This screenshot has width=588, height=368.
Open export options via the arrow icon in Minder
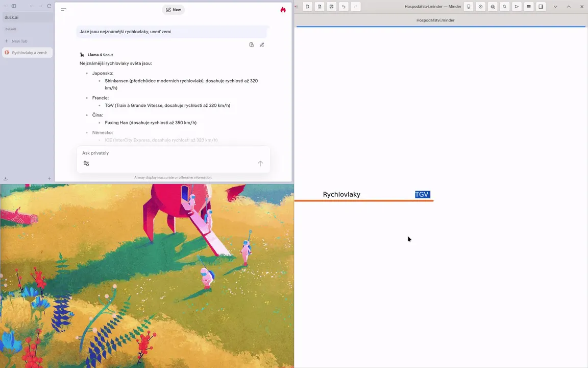[517, 7]
